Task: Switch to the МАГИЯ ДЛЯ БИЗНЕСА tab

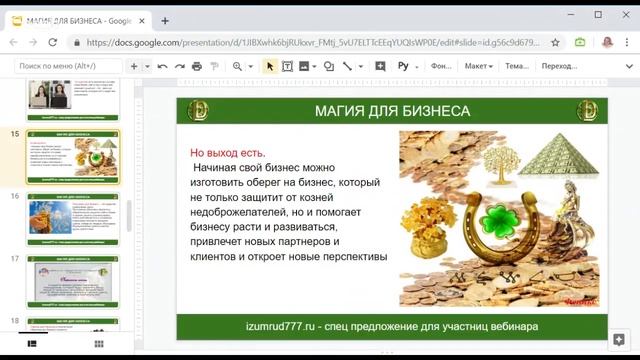Action: click(x=78, y=21)
